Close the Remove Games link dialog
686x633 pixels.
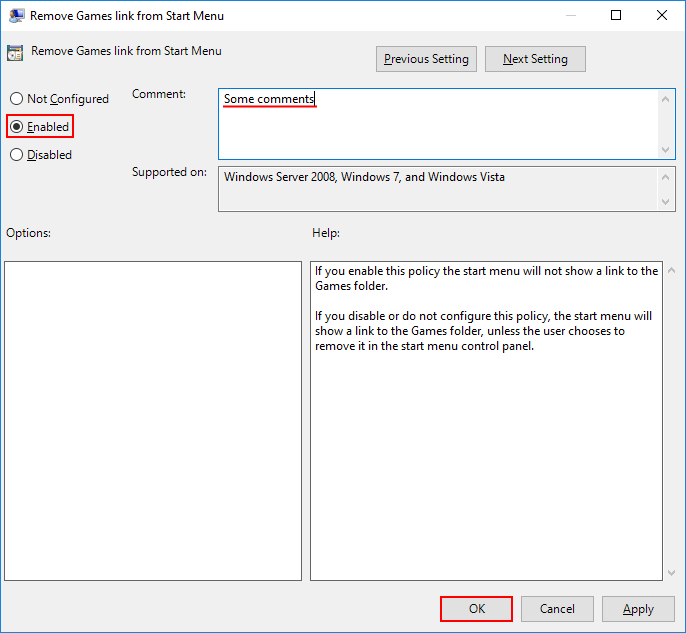coord(662,16)
